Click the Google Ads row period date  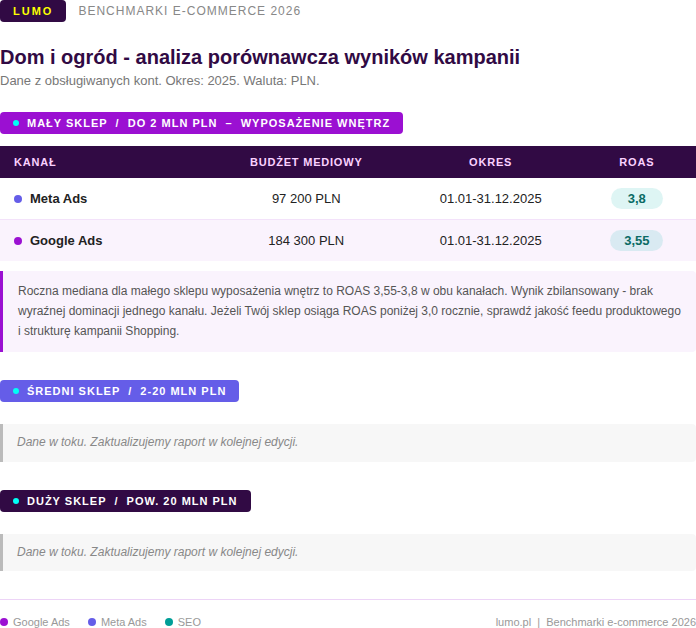click(x=490, y=241)
